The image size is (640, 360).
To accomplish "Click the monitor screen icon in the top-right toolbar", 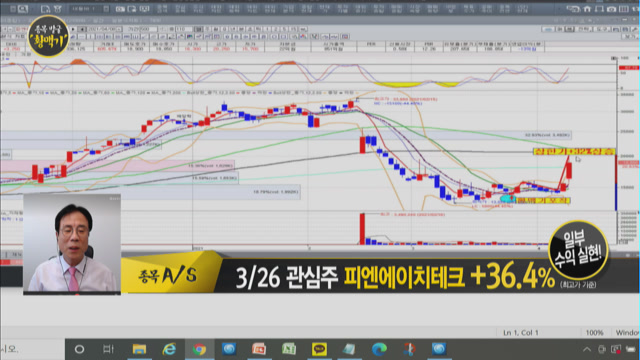I will point(599,9).
